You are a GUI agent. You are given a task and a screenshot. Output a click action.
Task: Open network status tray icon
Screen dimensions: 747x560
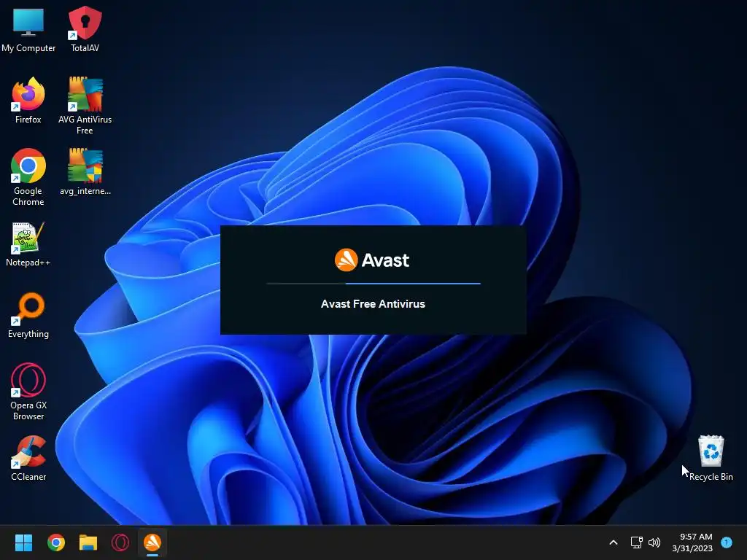point(636,542)
